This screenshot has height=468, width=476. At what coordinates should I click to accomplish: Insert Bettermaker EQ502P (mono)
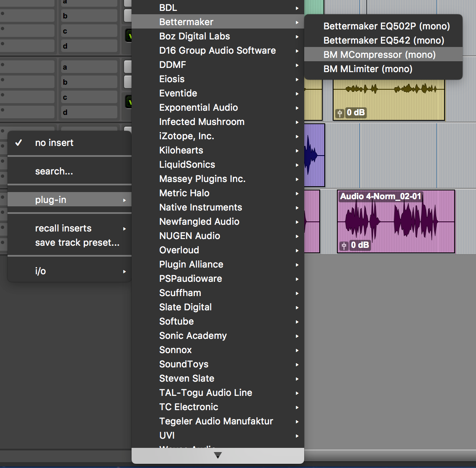coord(383,26)
